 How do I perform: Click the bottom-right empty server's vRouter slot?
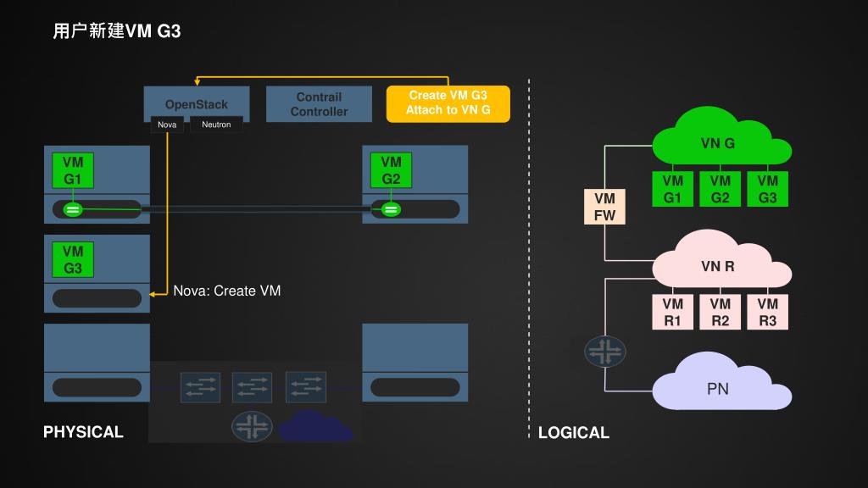click(x=415, y=387)
